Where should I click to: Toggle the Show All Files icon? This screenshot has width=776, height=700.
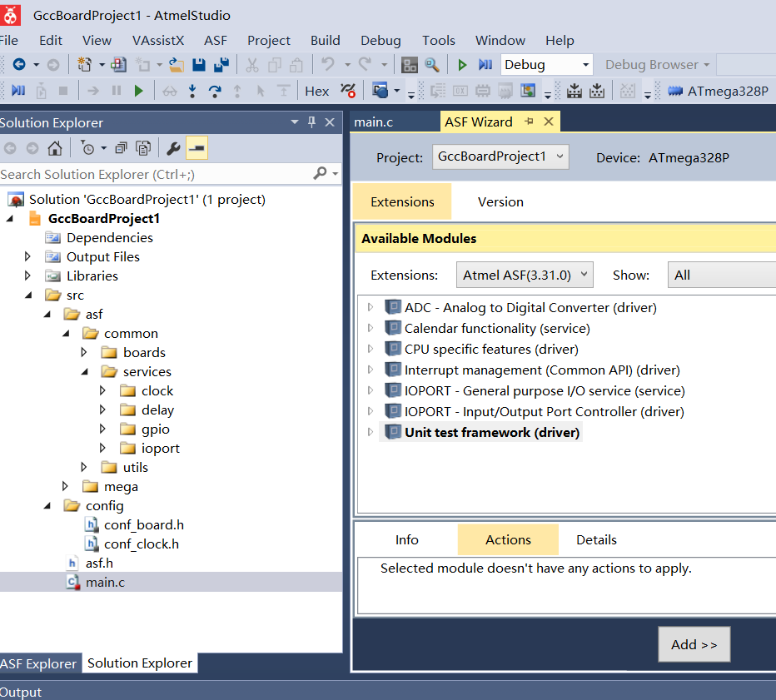(x=143, y=148)
